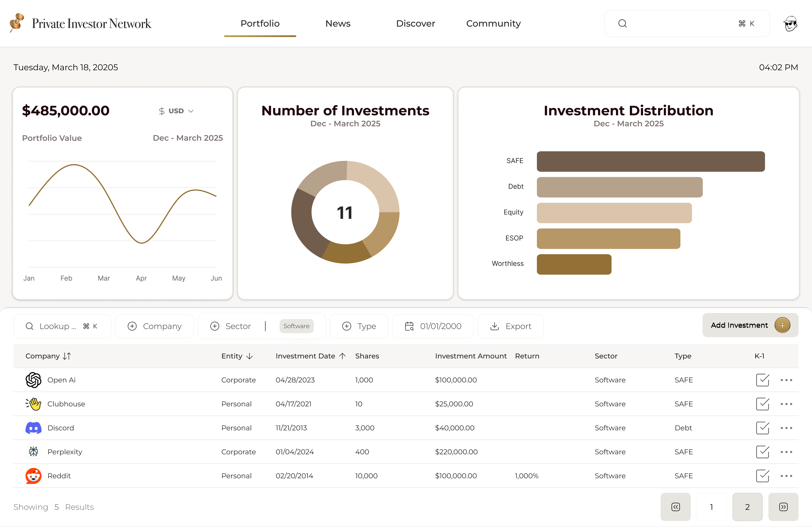This screenshot has width=812, height=527.
Task: Switch to the Discover tab
Action: (416, 23)
